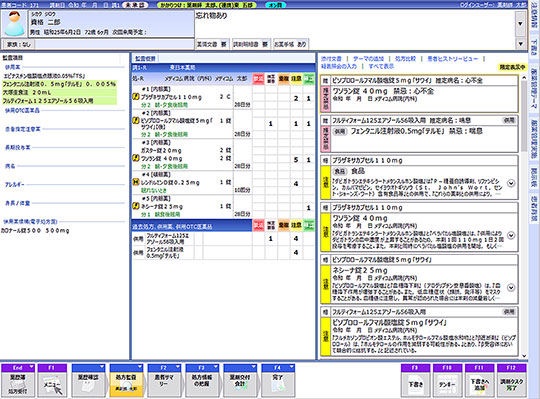Toggle the 調剤明細書 要 indicator
Image resolution: width=540 pixels, height=399 pixels.
[250, 44]
